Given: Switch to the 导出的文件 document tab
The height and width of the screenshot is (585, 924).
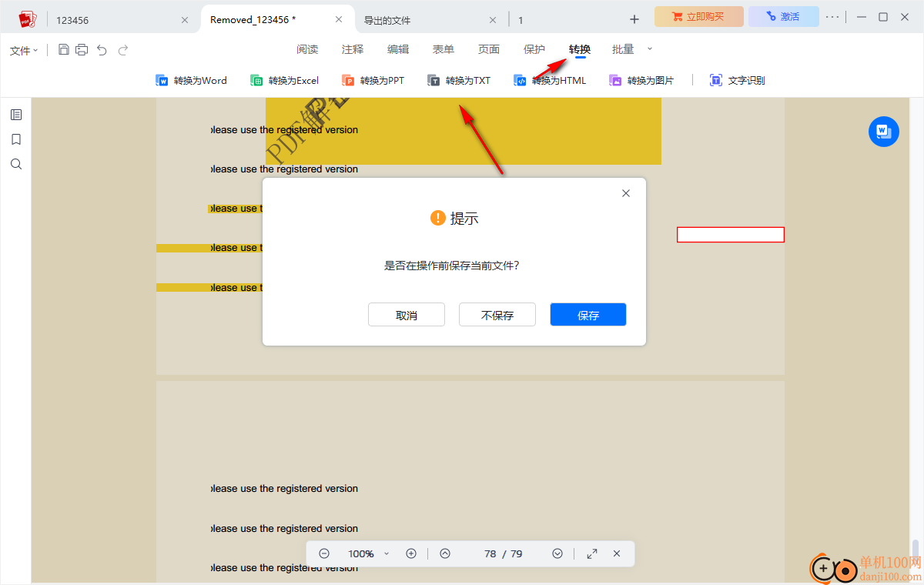Looking at the screenshot, I should click(x=431, y=20).
